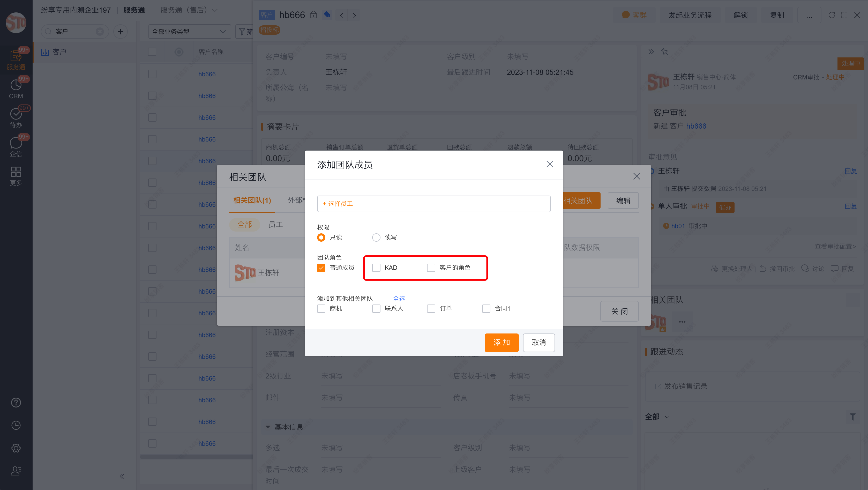
Task: Uncheck the 普通成员 role checkbox
Action: point(321,268)
